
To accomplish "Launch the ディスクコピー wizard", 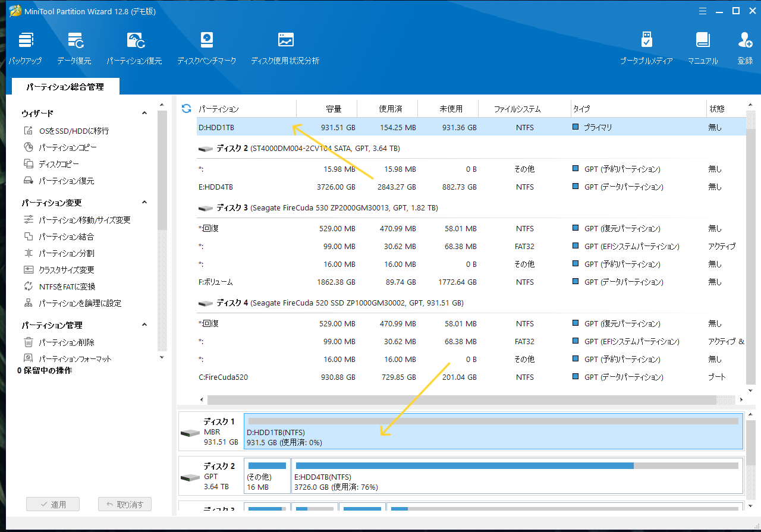I will [51, 164].
